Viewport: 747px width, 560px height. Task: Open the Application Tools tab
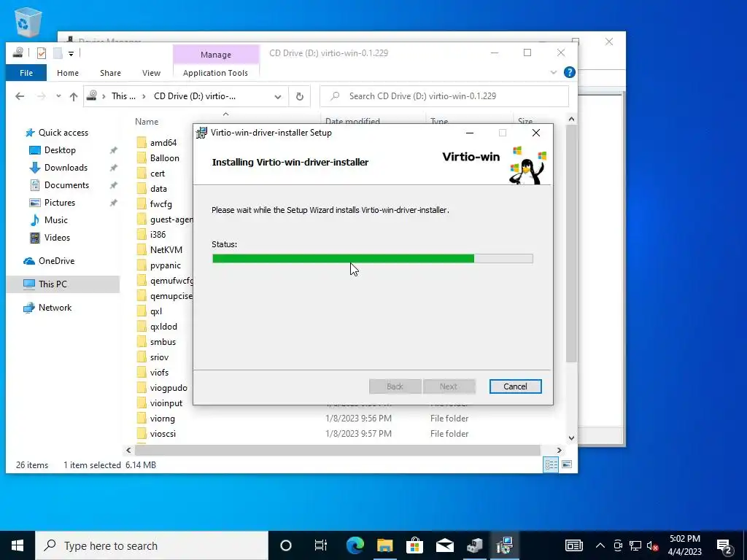pyautogui.click(x=215, y=73)
